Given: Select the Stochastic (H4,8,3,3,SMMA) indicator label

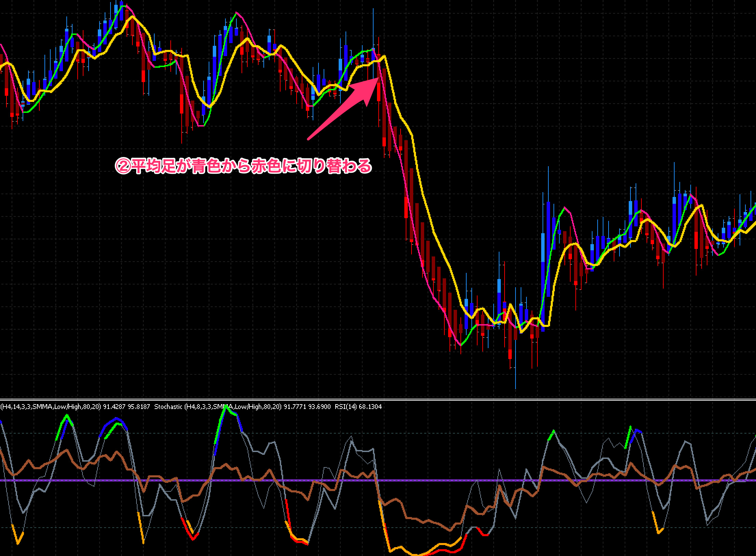Looking at the screenshot, I should 243,407.
